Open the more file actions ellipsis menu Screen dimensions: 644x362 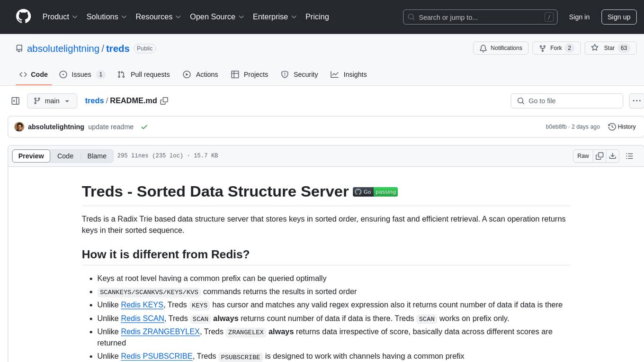[636, 101]
